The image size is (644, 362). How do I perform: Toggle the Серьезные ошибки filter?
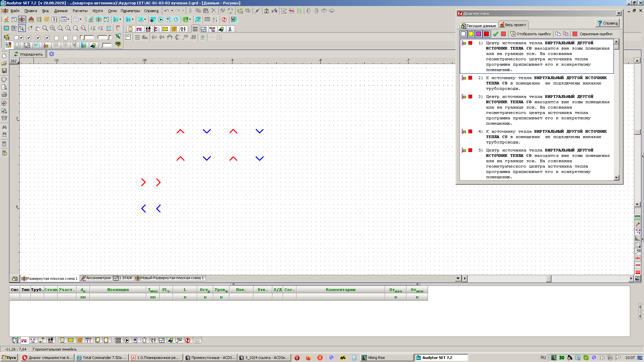point(592,34)
